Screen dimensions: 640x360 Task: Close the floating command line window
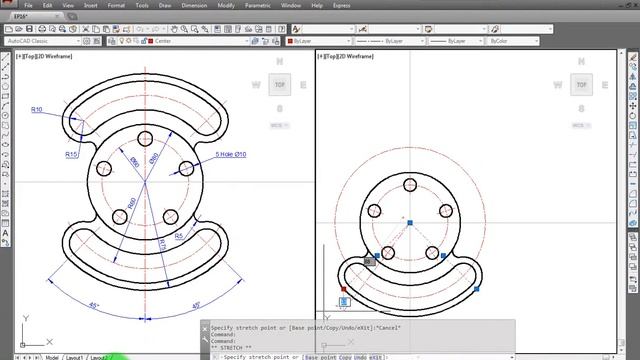pyautogui.click(x=205, y=329)
